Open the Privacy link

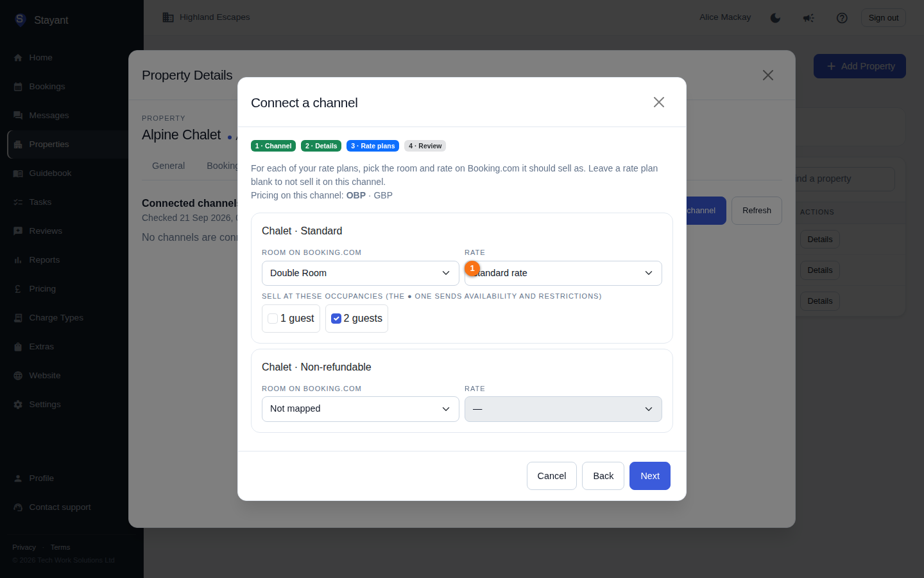point(24,547)
